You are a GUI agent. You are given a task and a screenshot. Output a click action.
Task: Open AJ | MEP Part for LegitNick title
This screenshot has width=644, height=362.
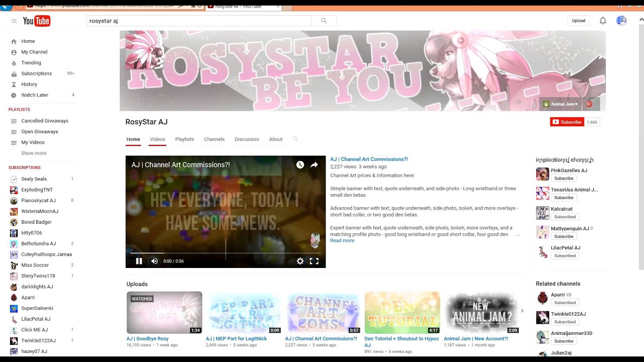[236, 339]
